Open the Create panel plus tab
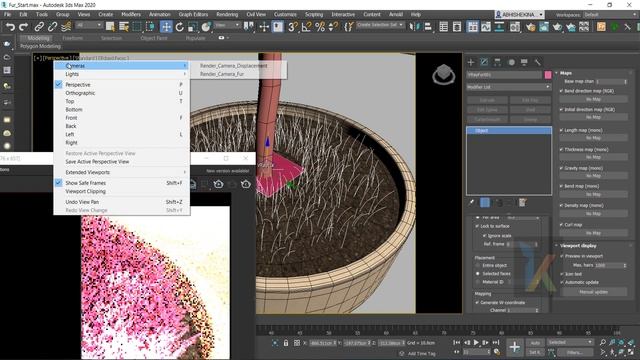 point(471,62)
